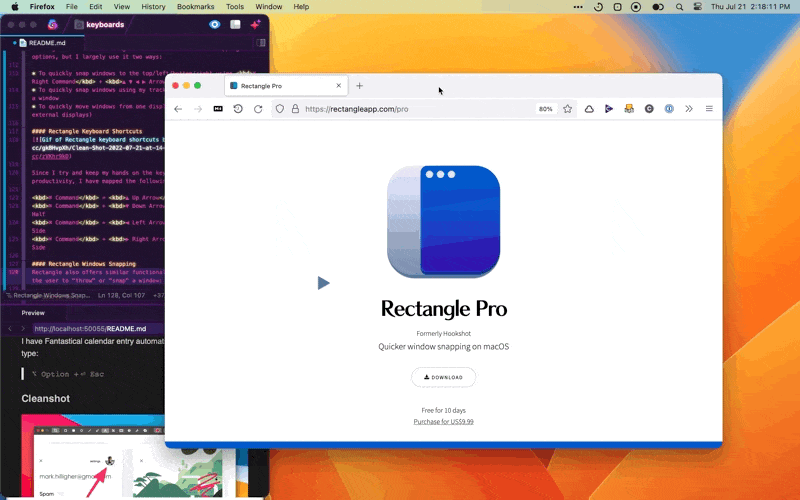
Task: Click the menu bar date and time
Action: tap(751, 7)
